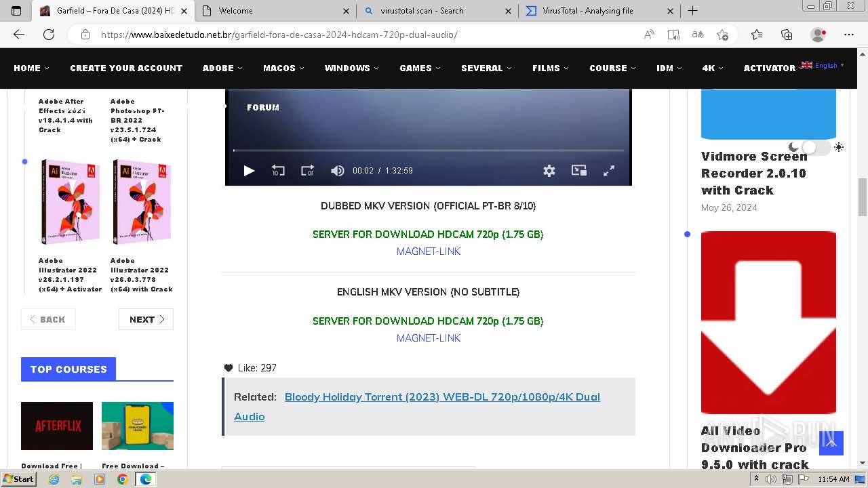Expand the 4K menu
Screen dimensions: 868x488
click(713, 68)
